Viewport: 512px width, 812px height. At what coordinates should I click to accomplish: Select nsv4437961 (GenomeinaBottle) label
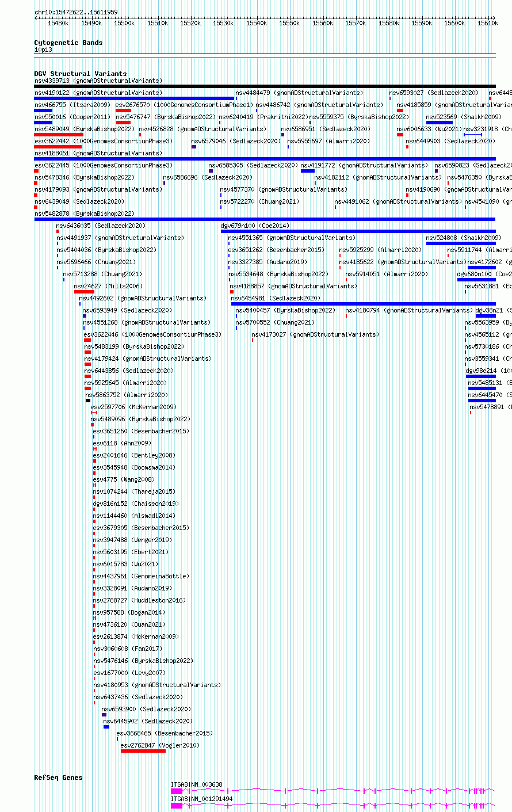[x=141, y=576]
